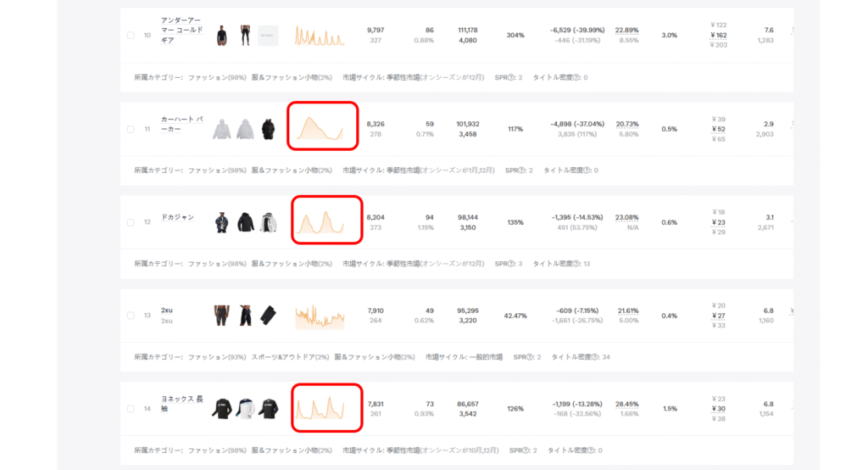This screenshot has width=868, height=470.
Task: Click the ヨネックス 長袖 keyword
Action: [x=181, y=404]
